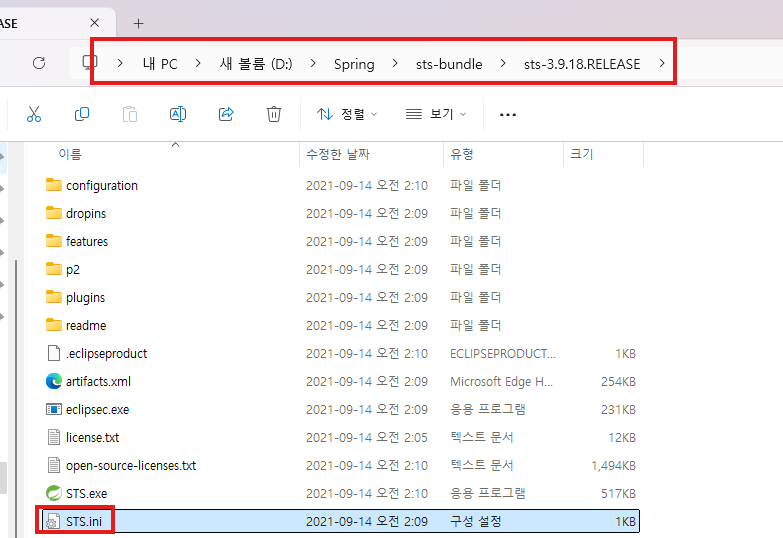Viewport: 783px width, 538px height.
Task: Select the STS.ini file name
Action: (x=84, y=522)
